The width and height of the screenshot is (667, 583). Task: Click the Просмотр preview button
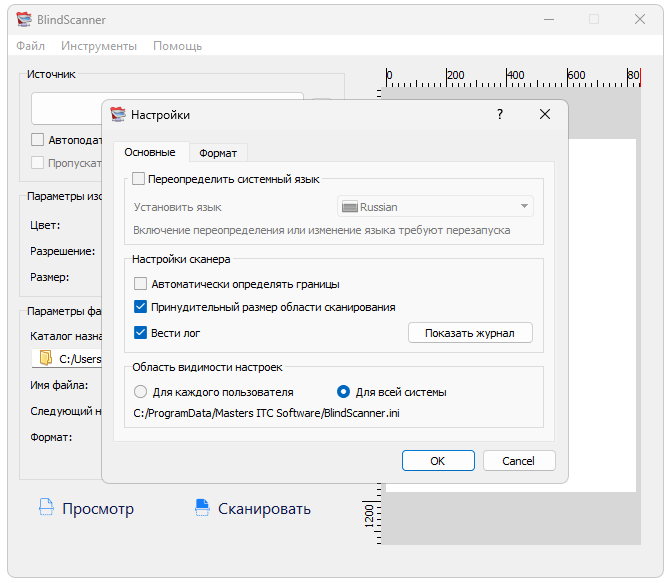pyautogui.click(x=86, y=508)
